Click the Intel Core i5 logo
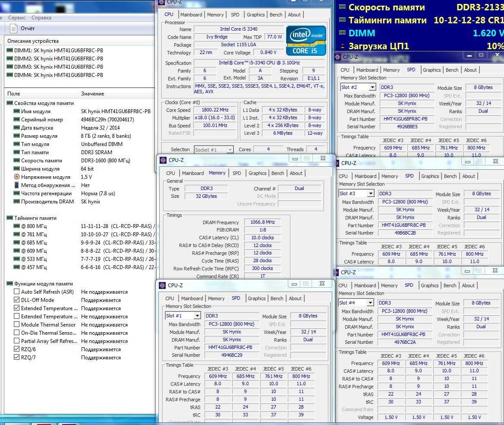Image resolution: width=504 pixels, height=425 pixels. pos(306,41)
